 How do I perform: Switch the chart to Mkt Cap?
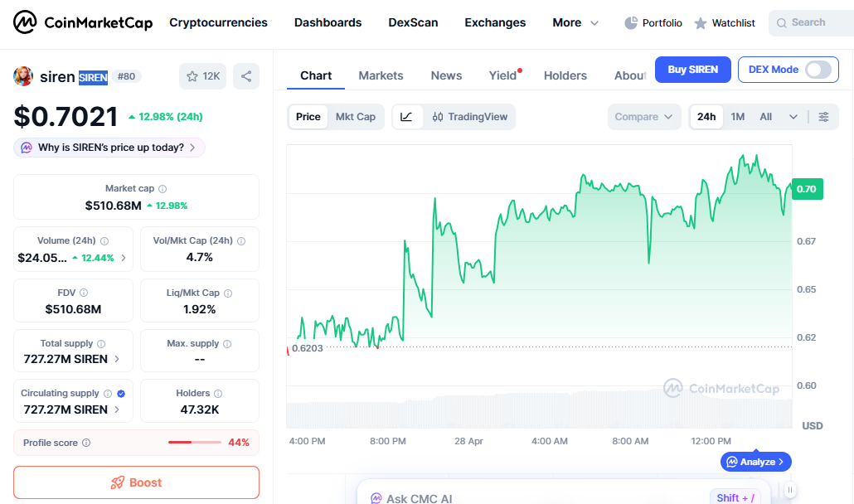click(x=356, y=117)
